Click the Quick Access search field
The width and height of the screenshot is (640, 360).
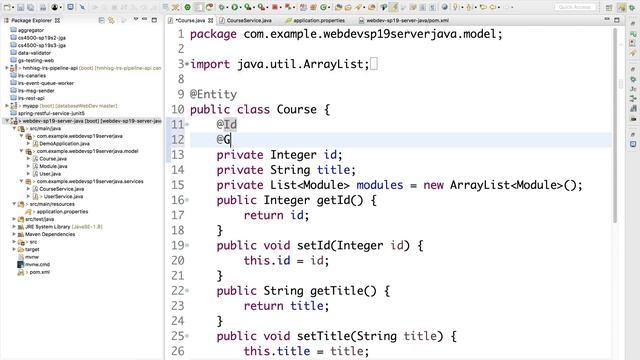[575, 7]
